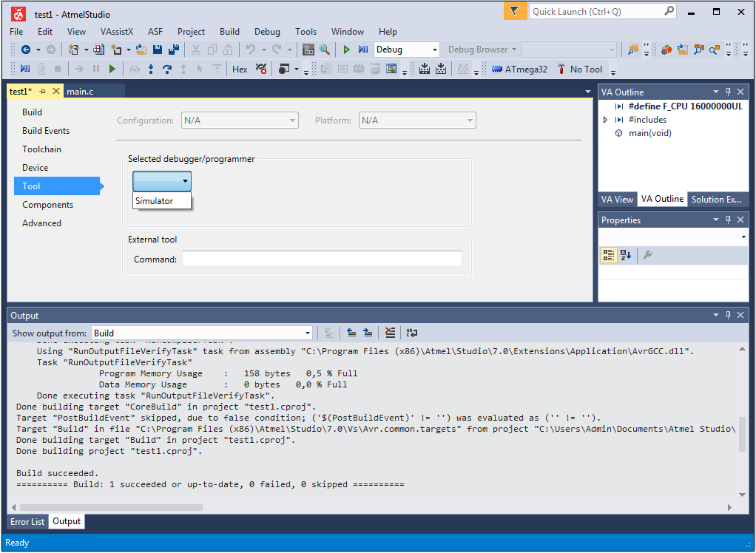Click the tomato Visual Assist options icon
Viewport: 756px width, 553px height.
(666, 49)
